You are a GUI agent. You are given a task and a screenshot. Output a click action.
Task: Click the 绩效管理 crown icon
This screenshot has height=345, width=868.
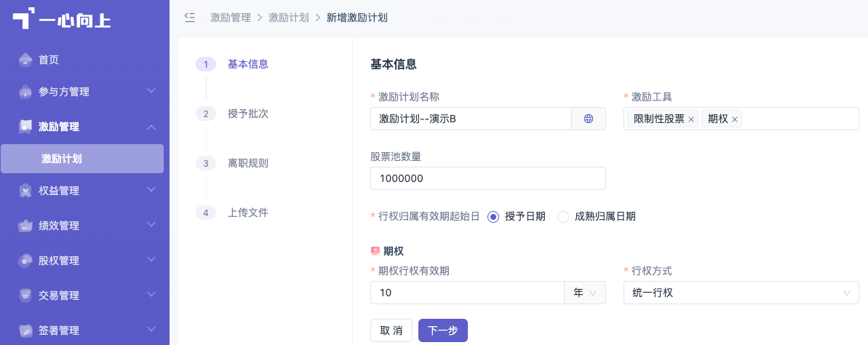(x=25, y=226)
